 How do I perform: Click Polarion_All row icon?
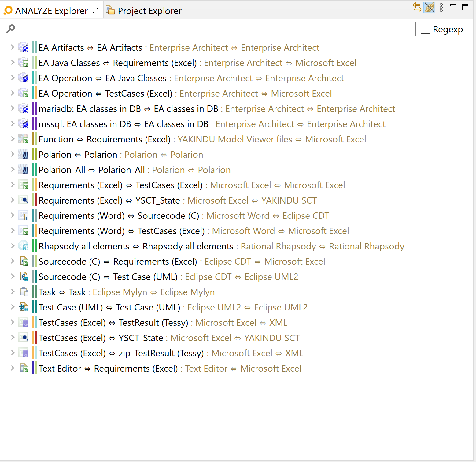(24, 170)
